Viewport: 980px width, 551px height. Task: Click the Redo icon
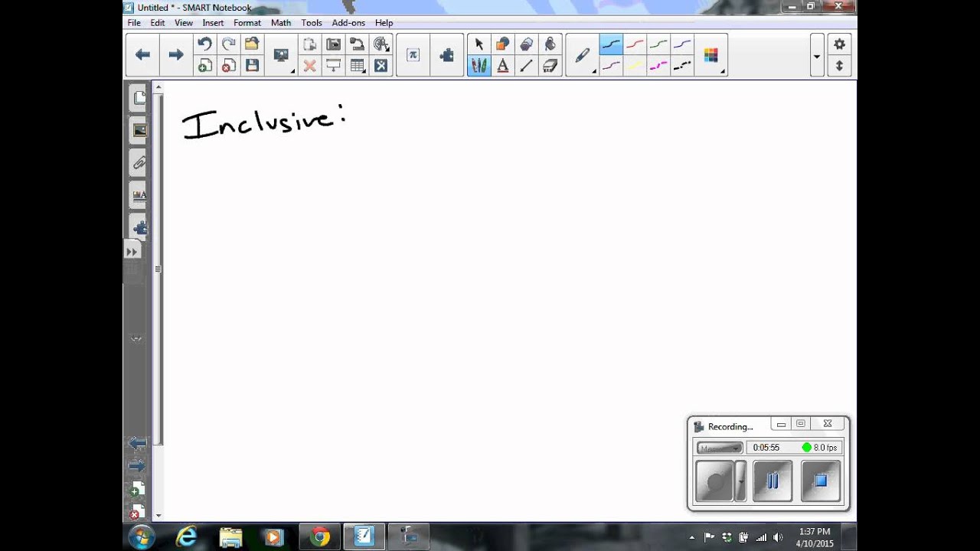point(228,44)
